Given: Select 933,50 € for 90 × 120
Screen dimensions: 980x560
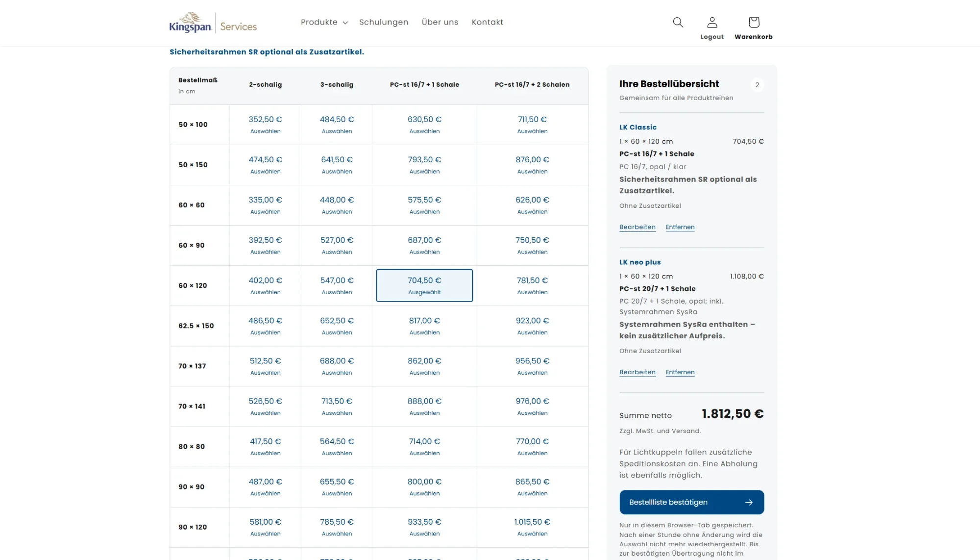Looking at the screenshot, I should pos(424,527).
